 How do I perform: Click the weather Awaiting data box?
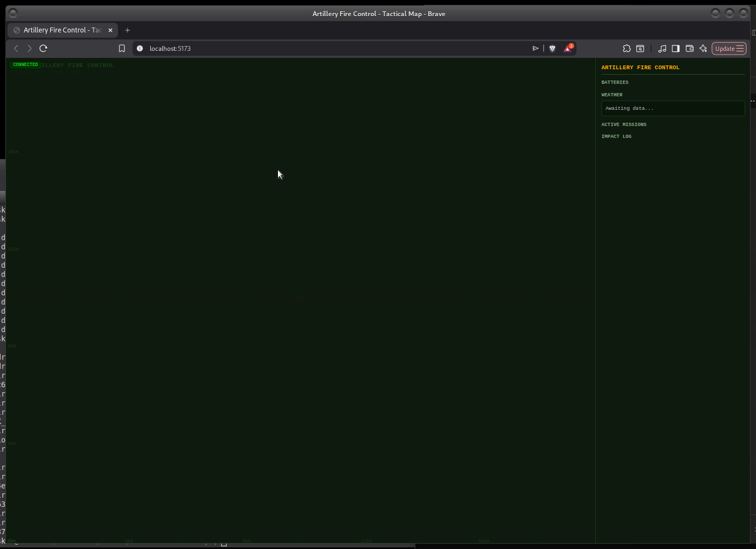pyautogui.click(x=673, y=108)
